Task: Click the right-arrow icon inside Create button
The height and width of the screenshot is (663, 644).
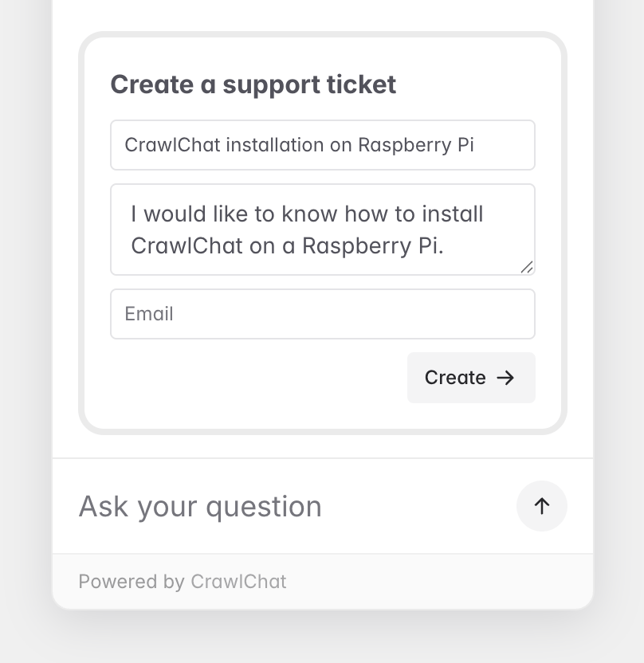Action: point(505,378)
